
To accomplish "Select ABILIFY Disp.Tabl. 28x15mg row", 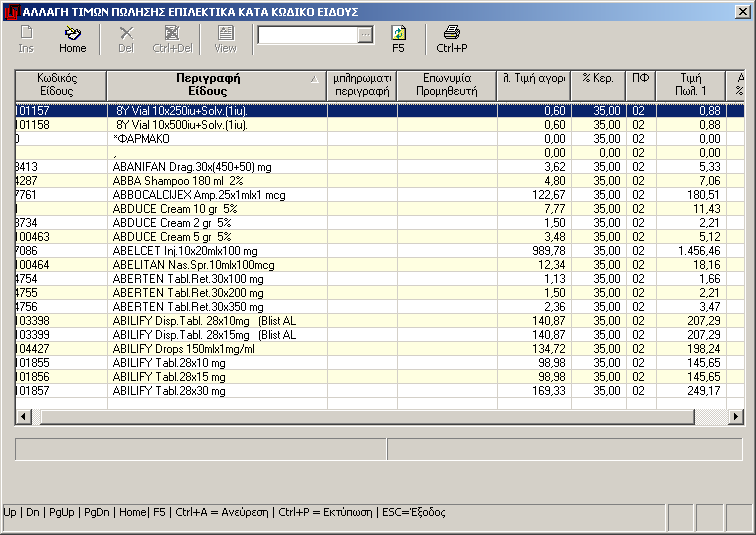I will 379,334.
